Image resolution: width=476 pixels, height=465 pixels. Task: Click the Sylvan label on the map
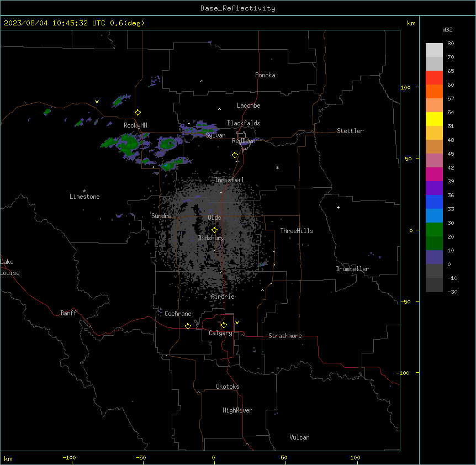(x=215, y=135)
